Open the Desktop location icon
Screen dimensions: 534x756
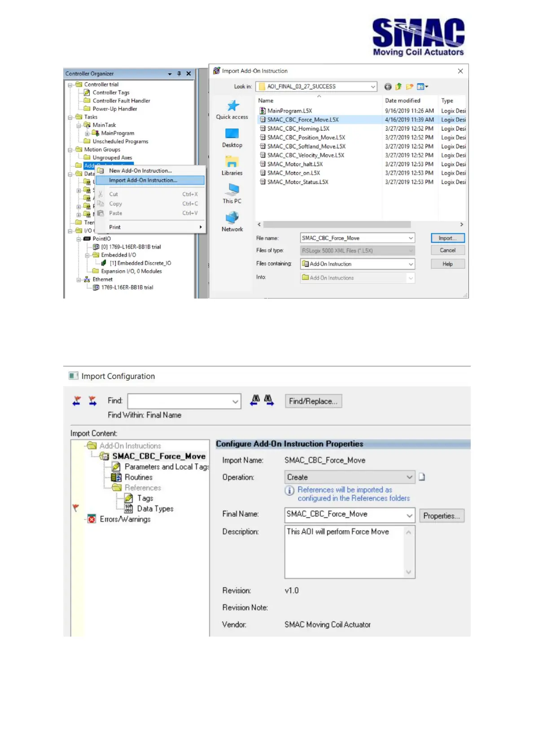pos(232,134)
